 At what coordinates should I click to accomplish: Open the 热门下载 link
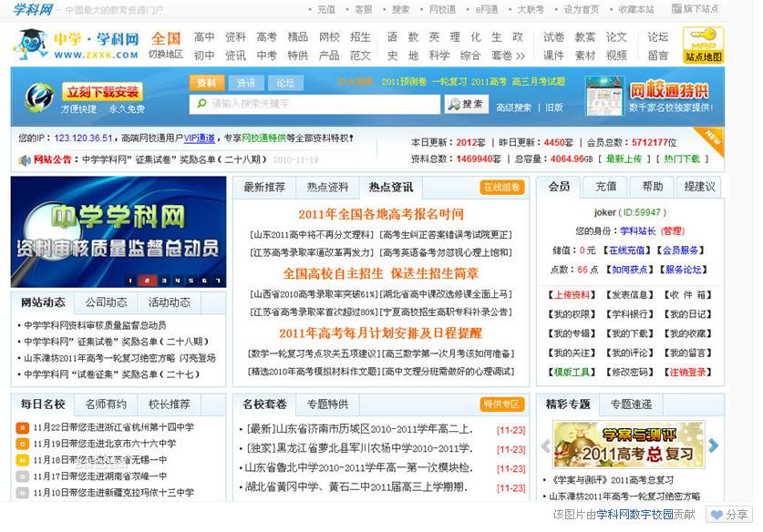tap(681, 159)
